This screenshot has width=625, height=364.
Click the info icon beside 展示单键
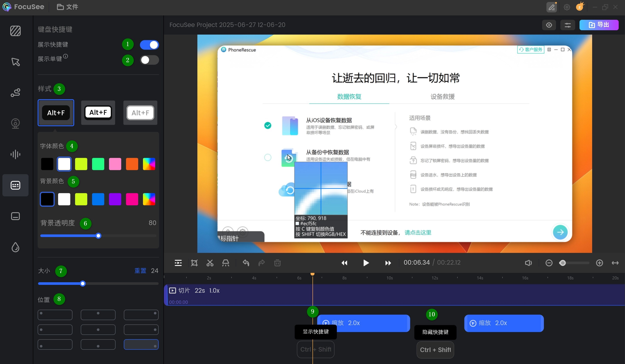(x=66, y=56)
